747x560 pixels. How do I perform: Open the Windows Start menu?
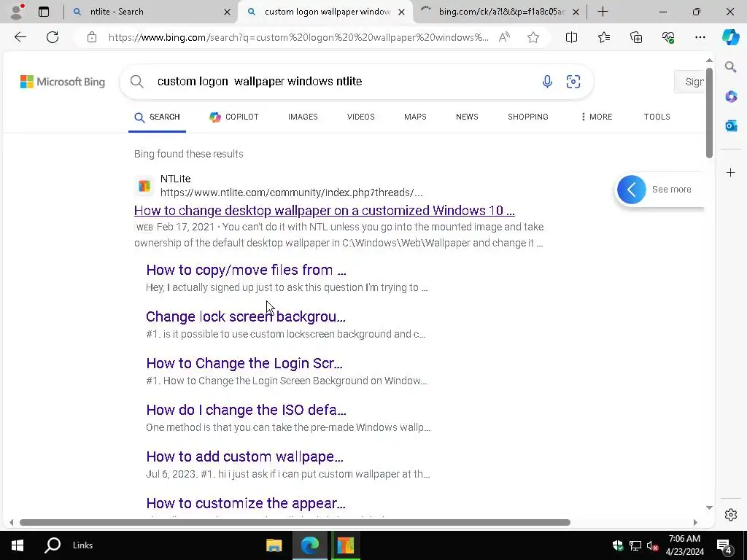point(18,545)
